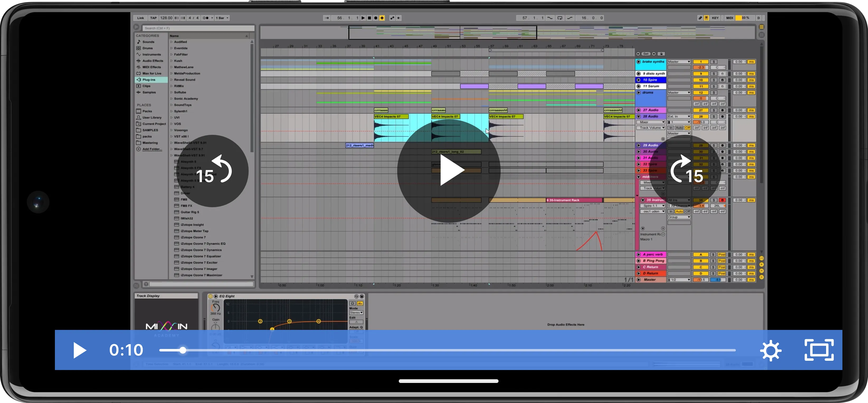Screen dimensions: 868x403
Task: Click the 128.00 tempo field
Action: pyautogui.click(x=166, y=18)
